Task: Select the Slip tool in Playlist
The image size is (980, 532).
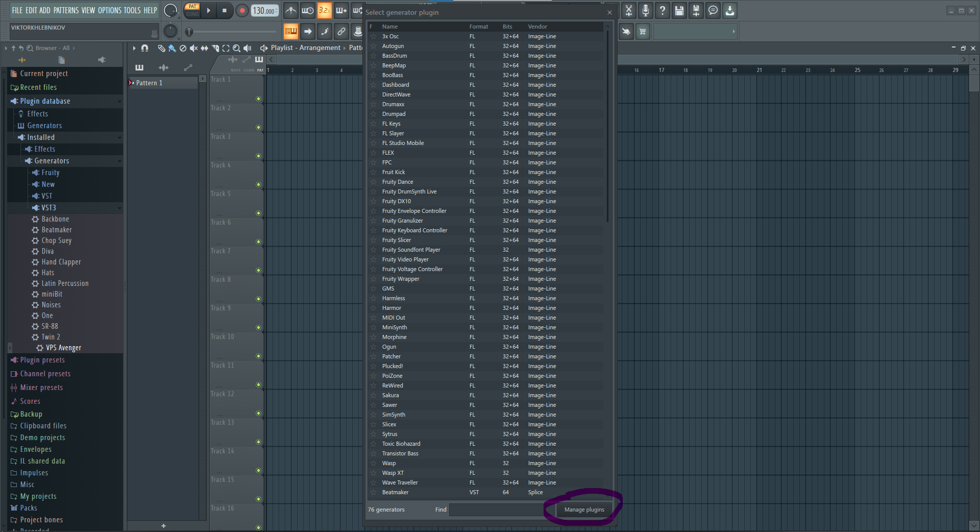Action: coord(204,48)
